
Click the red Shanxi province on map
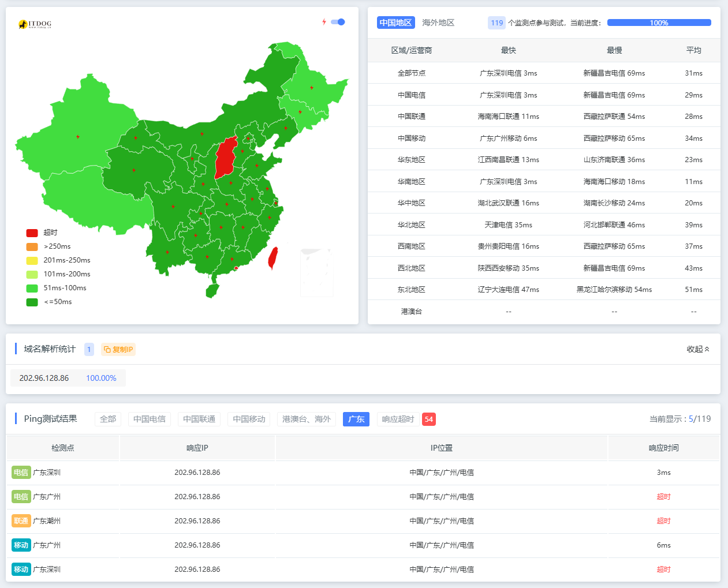[x=226, y=158]
